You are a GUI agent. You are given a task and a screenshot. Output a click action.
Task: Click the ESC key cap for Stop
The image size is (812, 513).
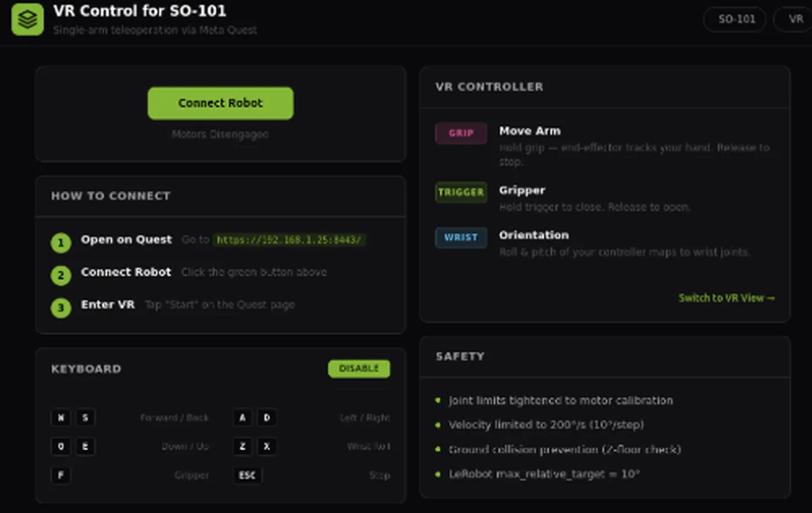pos(248,475)
